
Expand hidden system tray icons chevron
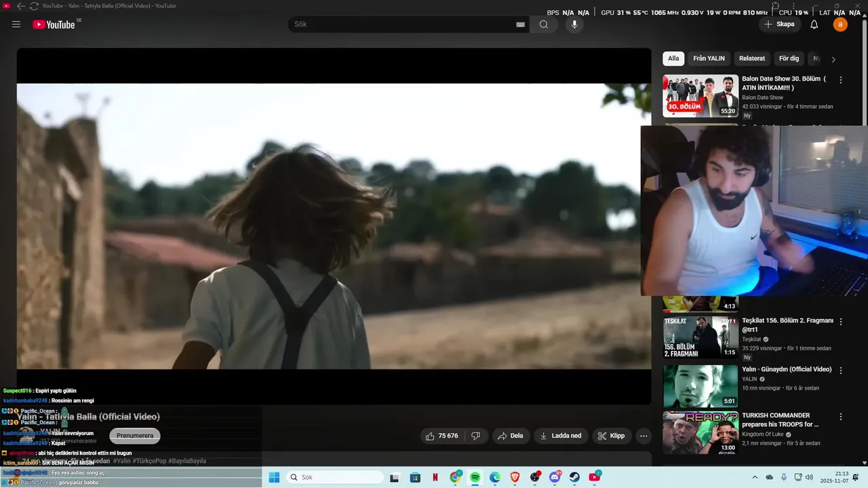coord(755,478)
